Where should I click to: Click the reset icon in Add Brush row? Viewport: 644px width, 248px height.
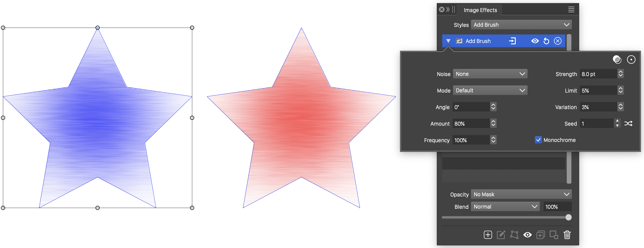[546, 41]
